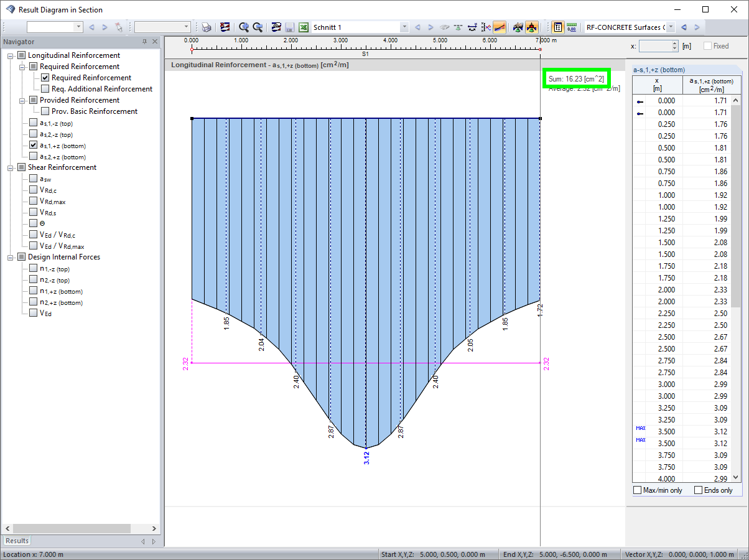Screen dimensions: 749x560
Task: Go to the next section with the forward arrow
Action: tap(430, 27)
